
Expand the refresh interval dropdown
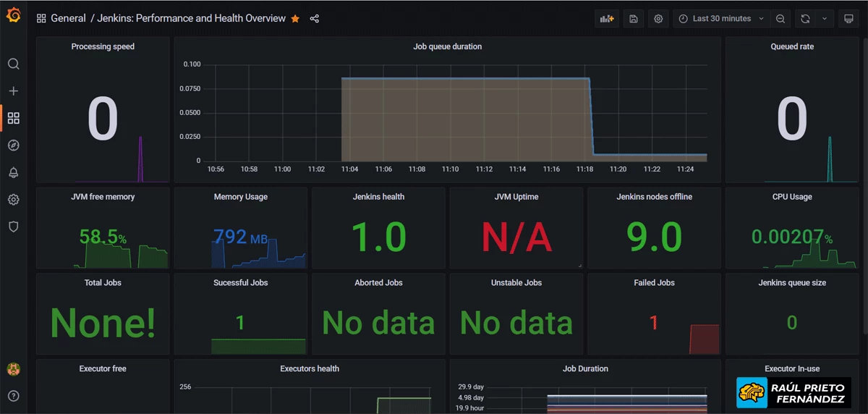click(825, 19)
